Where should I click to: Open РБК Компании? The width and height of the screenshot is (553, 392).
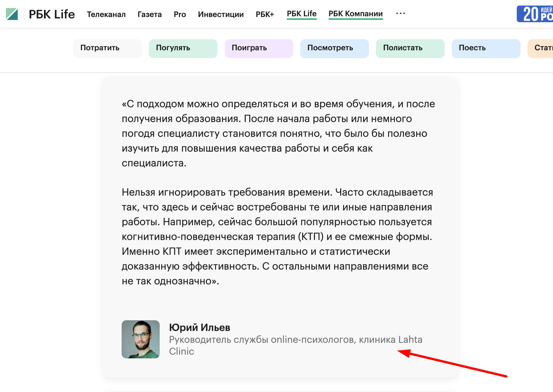coord(355,13)
